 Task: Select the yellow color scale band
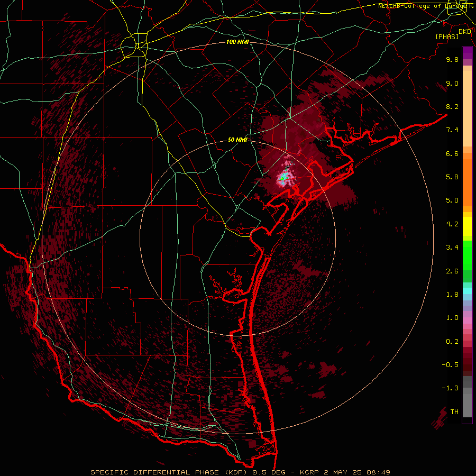[467, 226]
